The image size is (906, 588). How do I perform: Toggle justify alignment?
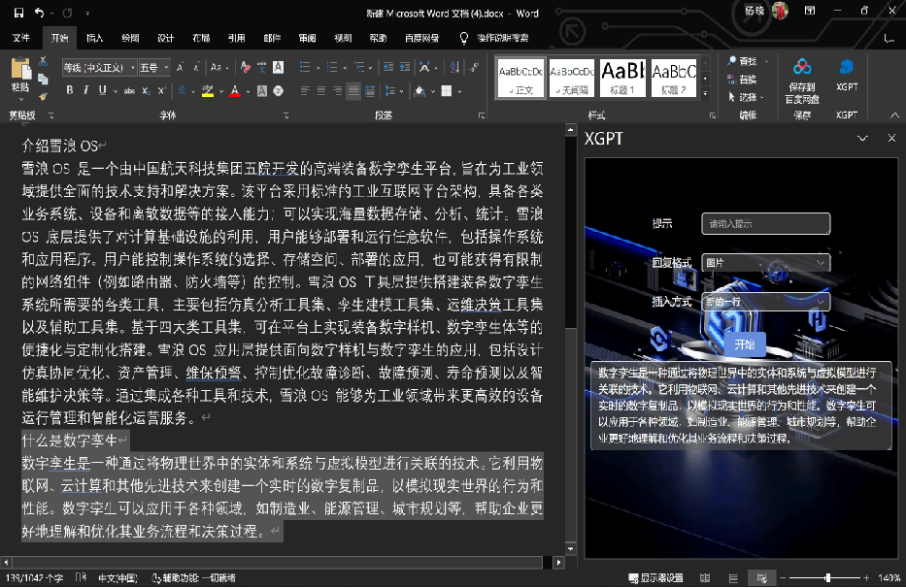(353, 90)
